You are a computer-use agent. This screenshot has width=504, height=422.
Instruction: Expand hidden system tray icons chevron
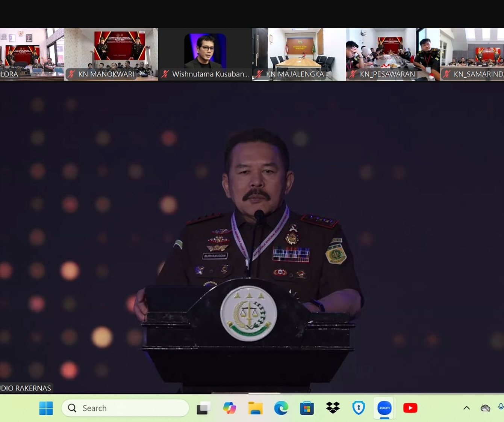(x=466, y=408)
